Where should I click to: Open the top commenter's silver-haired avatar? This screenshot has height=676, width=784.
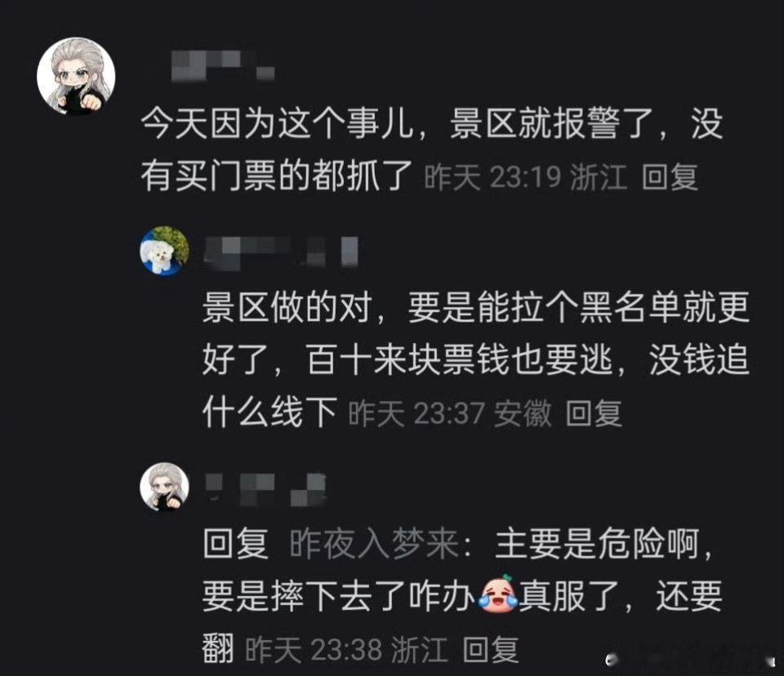coord(76,76)
